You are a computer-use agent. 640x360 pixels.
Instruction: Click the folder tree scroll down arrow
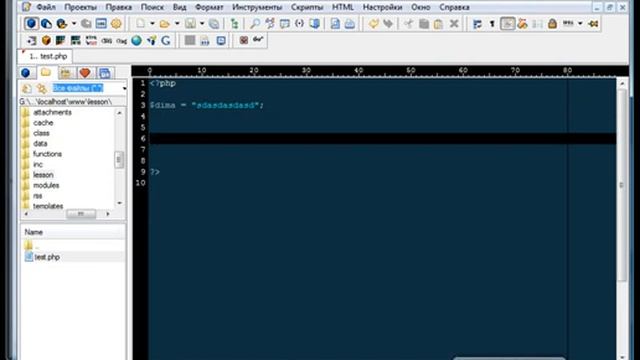tap(119, 203)
